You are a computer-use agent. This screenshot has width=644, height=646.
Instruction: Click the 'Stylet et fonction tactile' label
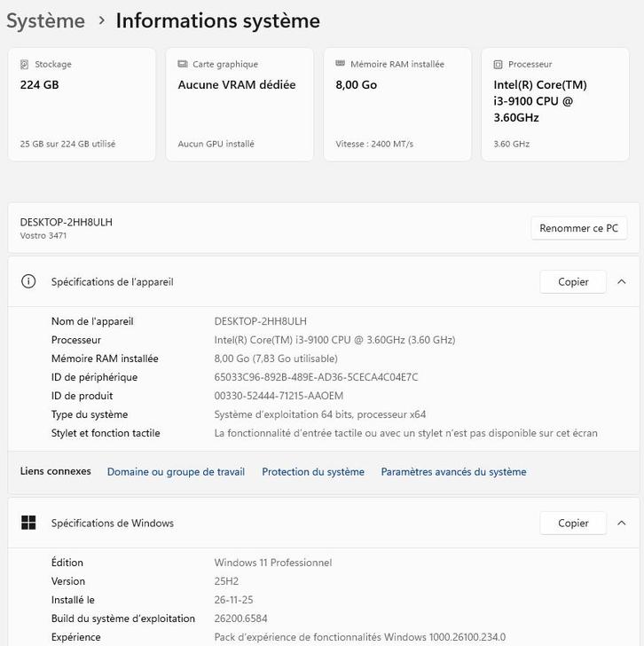[x=106, y=433]
